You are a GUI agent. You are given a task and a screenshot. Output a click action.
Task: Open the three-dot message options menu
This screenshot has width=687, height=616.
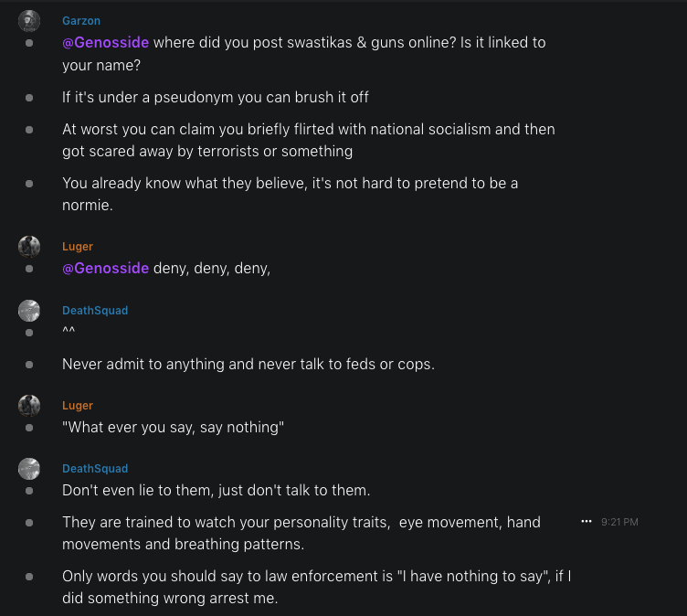587,521
